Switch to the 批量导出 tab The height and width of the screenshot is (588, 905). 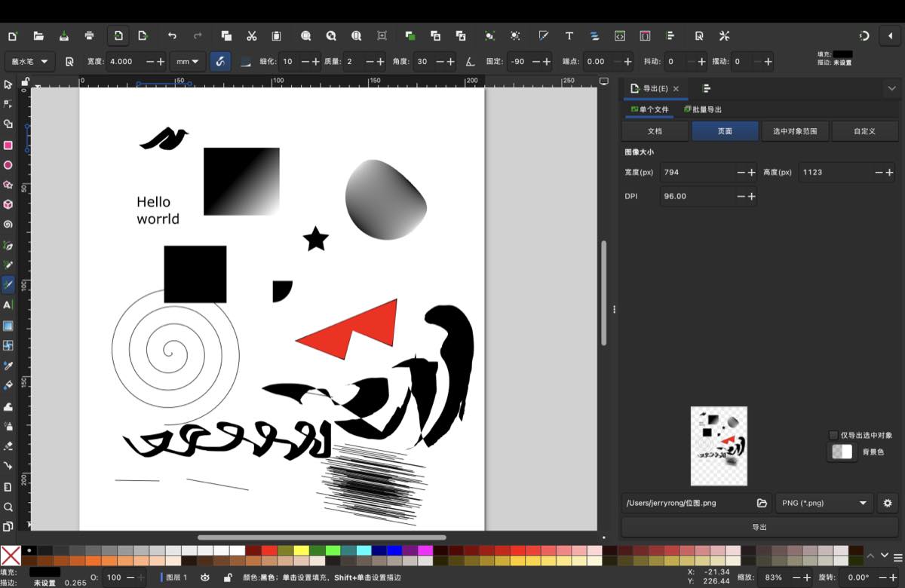click(703, 109)
